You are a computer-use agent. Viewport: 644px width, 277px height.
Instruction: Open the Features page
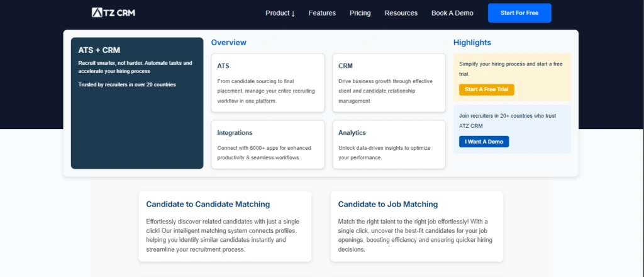pyautogui.click(x=322, y=13)
